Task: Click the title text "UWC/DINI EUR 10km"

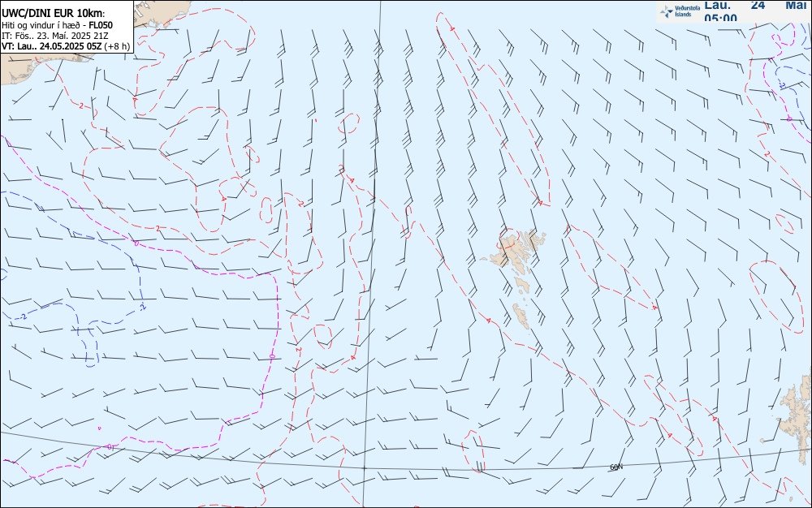Action: click(x=53, y=14)
